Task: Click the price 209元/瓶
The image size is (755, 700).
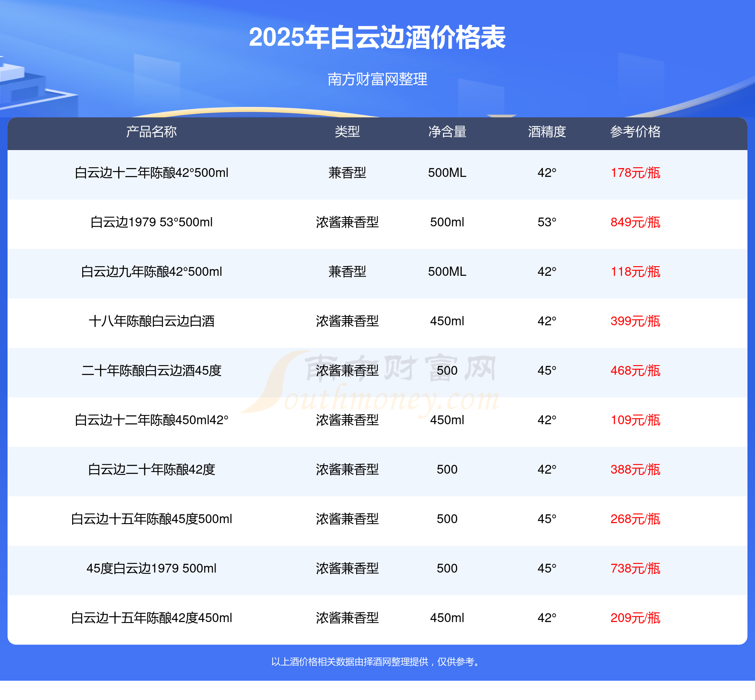Action: point(635,618)
